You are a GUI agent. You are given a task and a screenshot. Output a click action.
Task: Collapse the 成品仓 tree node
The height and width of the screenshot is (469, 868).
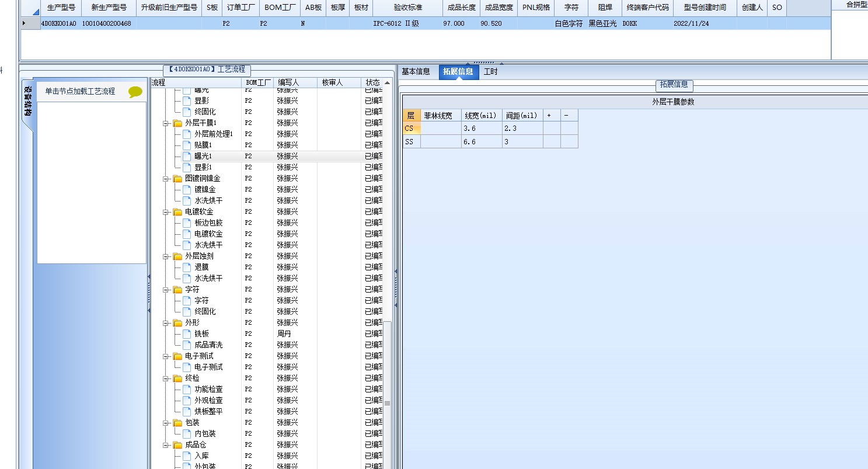(x=166, y=445)
